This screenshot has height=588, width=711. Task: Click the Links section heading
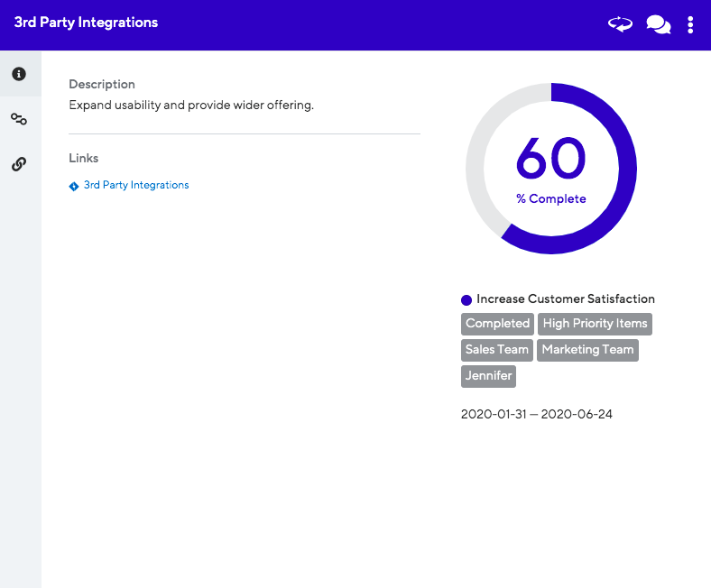(84, 159)
